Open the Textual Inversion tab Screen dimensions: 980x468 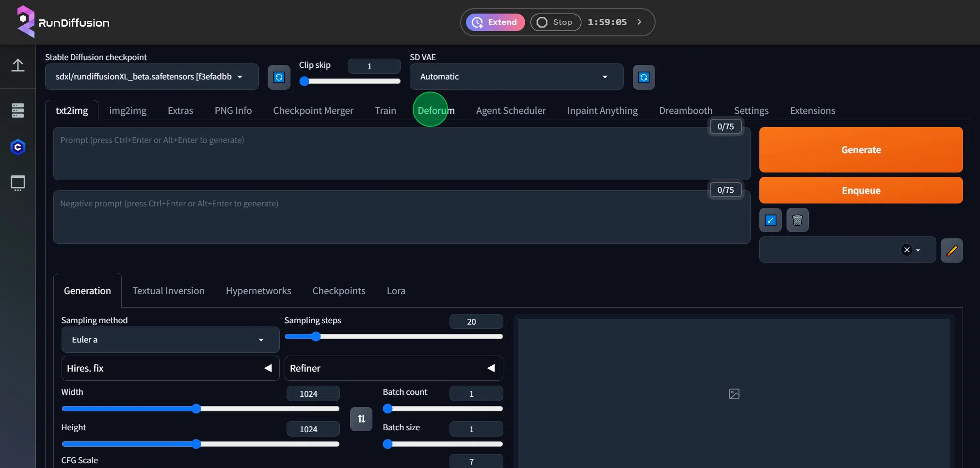tap(169, 291)
